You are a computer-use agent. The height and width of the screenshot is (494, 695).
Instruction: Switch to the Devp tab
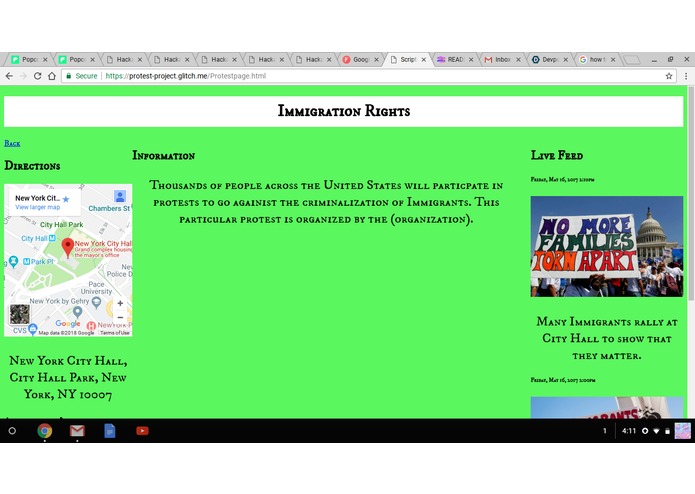coord(550,59)
